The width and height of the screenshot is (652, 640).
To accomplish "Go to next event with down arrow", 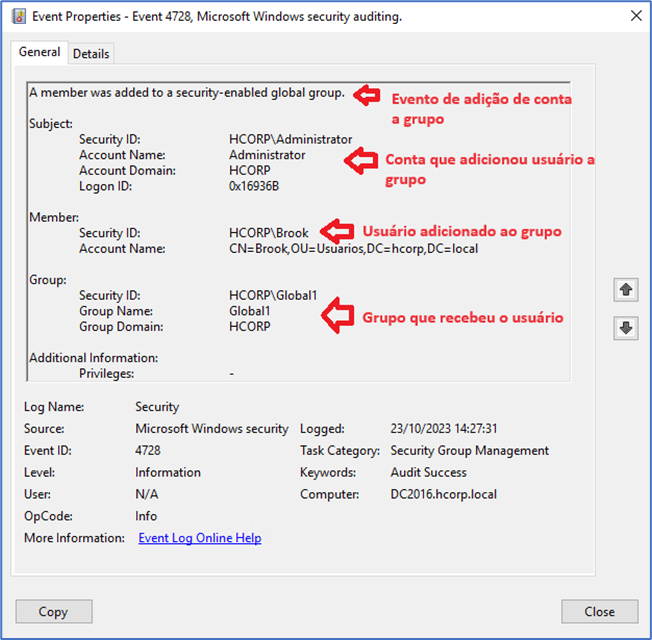I will click(626, 329).
